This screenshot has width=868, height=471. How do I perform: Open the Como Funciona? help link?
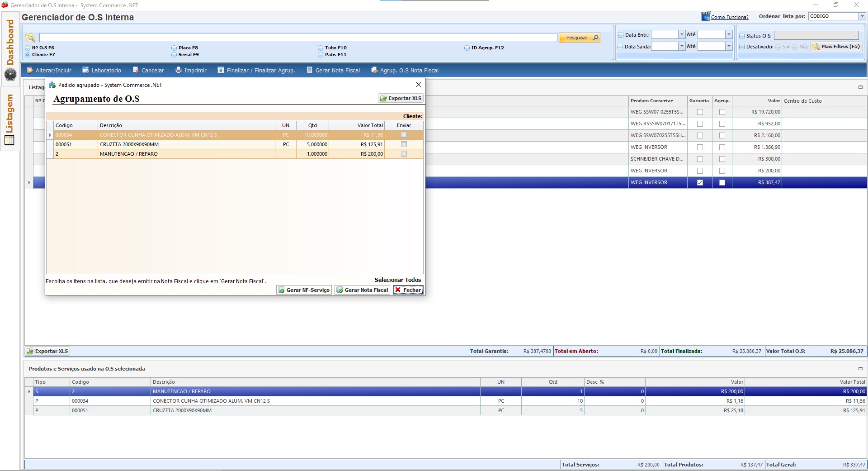click(x=729, y=17)
